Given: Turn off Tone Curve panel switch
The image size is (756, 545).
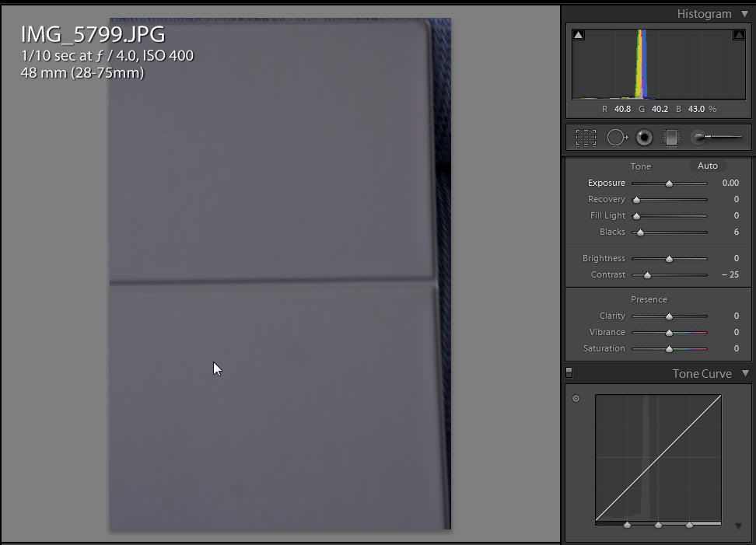Looking at the screenshot, I should point(569,373).
